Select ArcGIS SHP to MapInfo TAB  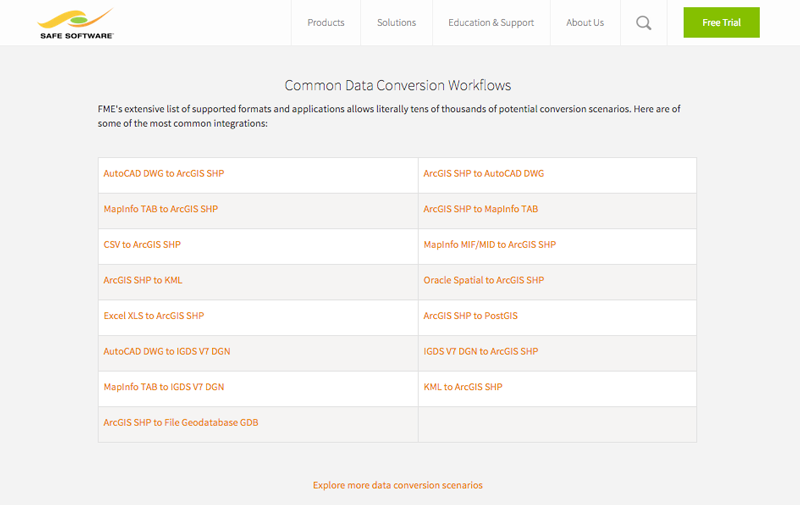481,209
